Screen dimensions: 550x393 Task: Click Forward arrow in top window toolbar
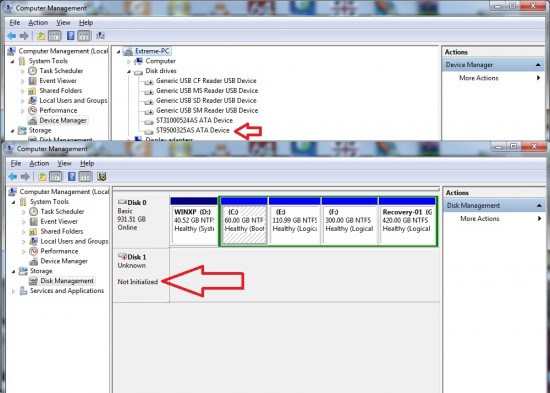coord(24,36)
